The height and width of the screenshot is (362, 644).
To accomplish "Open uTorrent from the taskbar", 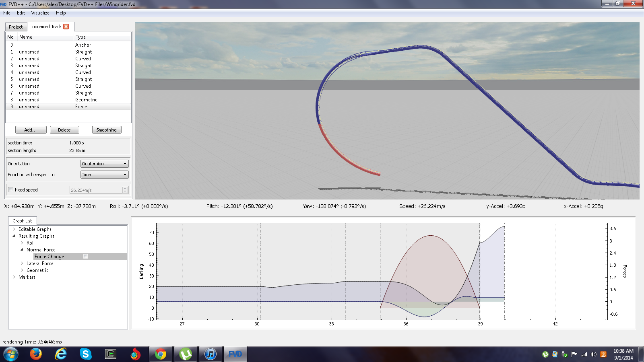I will point(185,354).
